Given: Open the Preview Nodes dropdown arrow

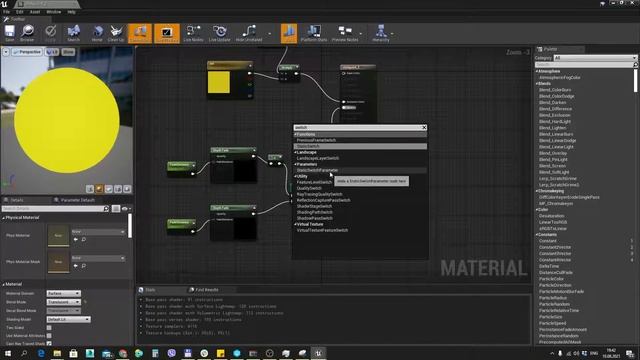Looking at the screenshot, I should (x=361, y=33).
